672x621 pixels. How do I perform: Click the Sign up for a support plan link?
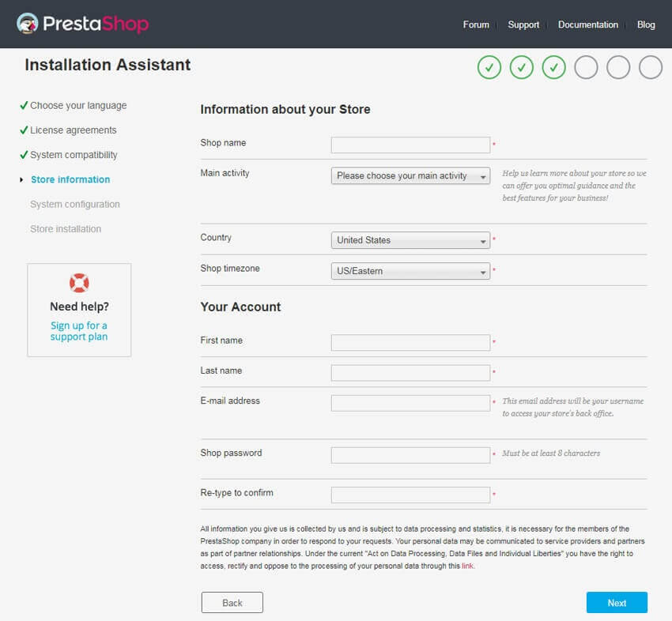[78, 330]
